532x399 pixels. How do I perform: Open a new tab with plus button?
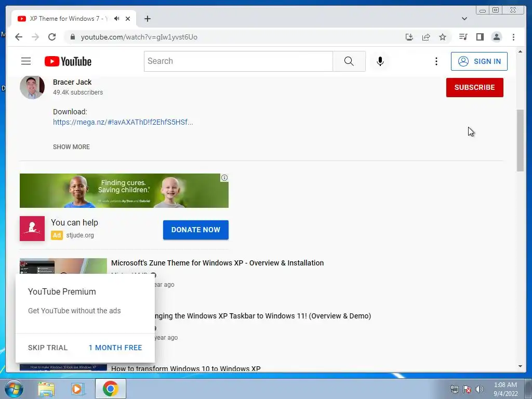pyautogui.click(x=147, y=19)
